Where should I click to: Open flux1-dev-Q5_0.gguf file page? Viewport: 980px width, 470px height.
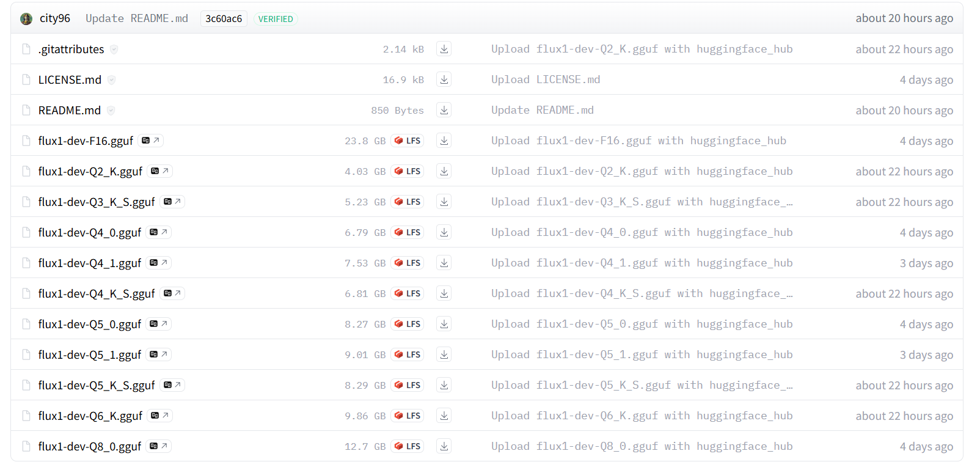90,325
